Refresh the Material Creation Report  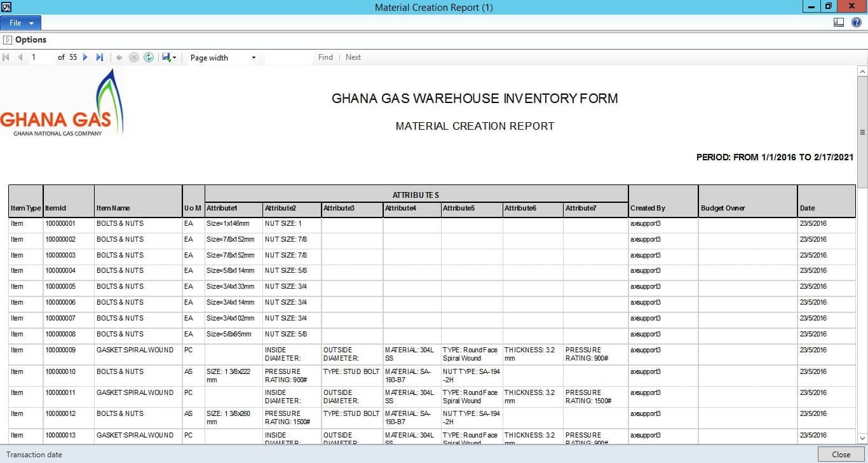[x=149, y=57]
